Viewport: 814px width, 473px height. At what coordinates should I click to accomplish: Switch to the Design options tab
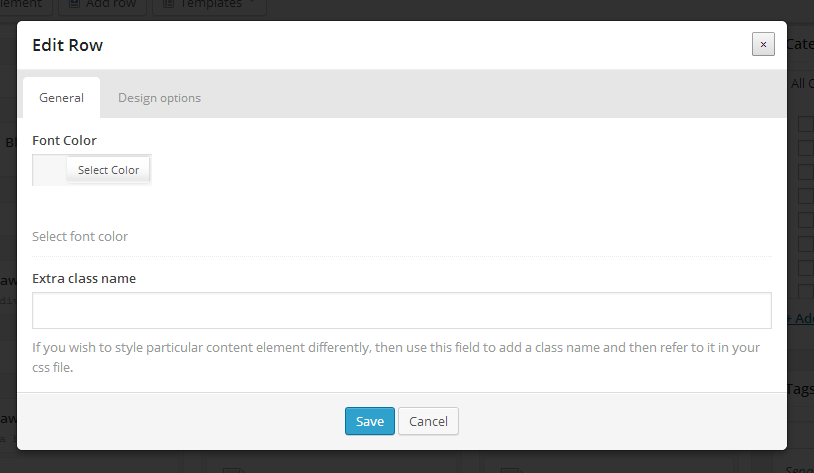click(x=159, y=98)
